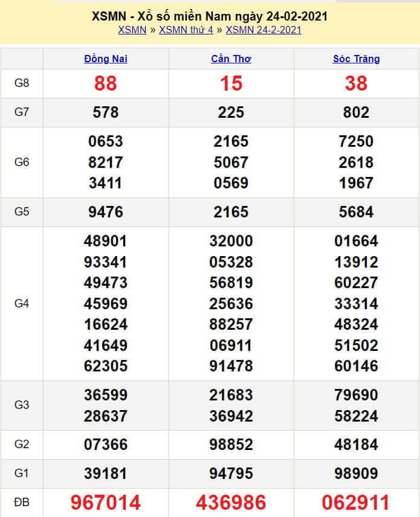Select the G3 row label
Screen dimensions: 420x517
[x=22, y=405]
